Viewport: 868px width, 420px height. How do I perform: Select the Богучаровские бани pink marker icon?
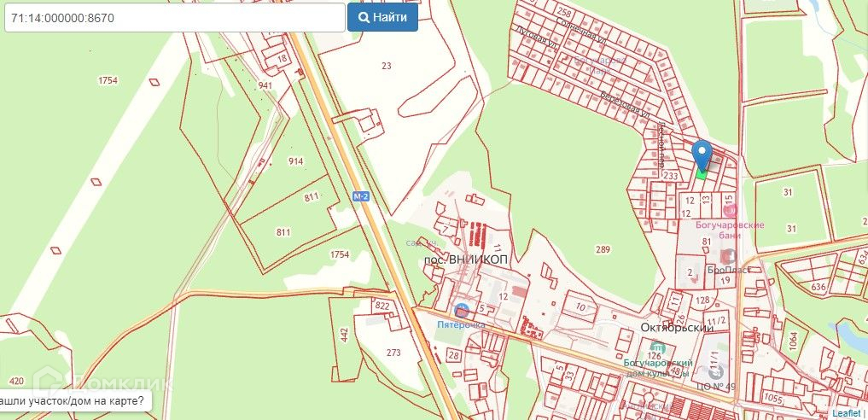tap(730, 212)
